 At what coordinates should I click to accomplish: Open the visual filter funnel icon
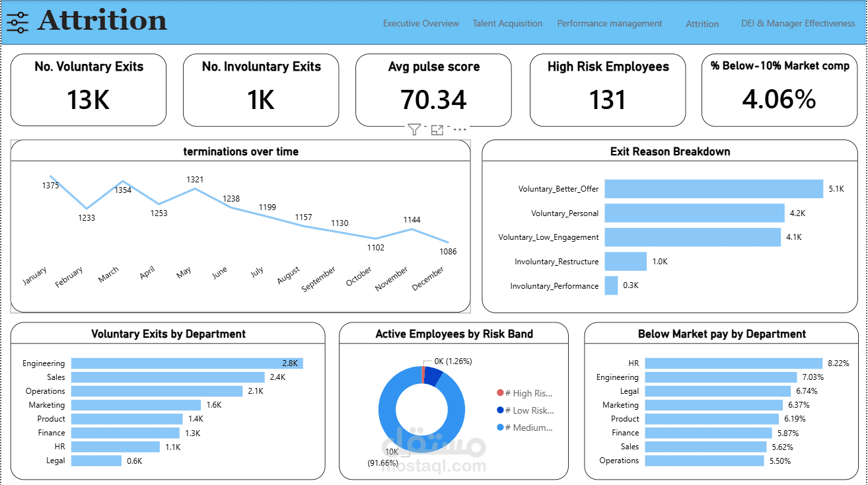pyautogui.click(x=414, y=130)
